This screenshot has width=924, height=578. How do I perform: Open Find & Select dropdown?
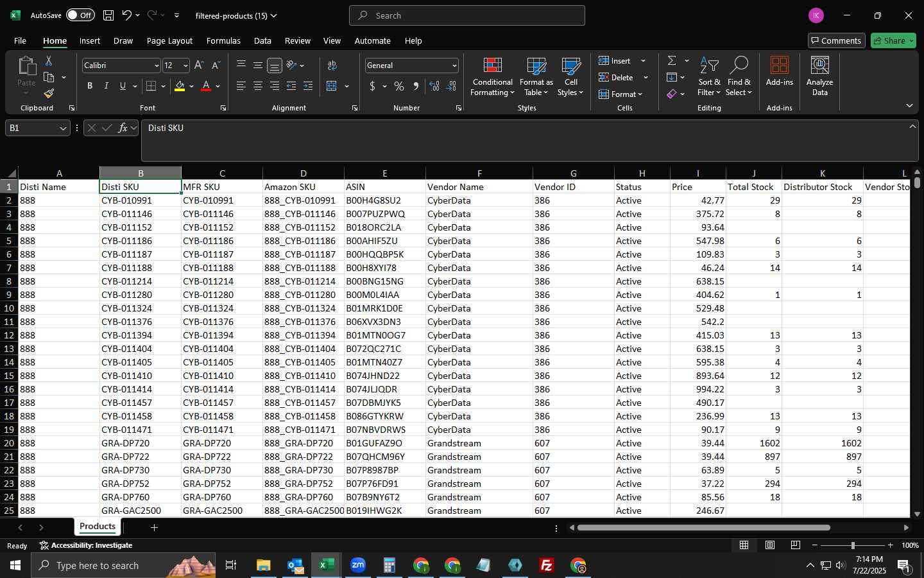click(739, 77)
